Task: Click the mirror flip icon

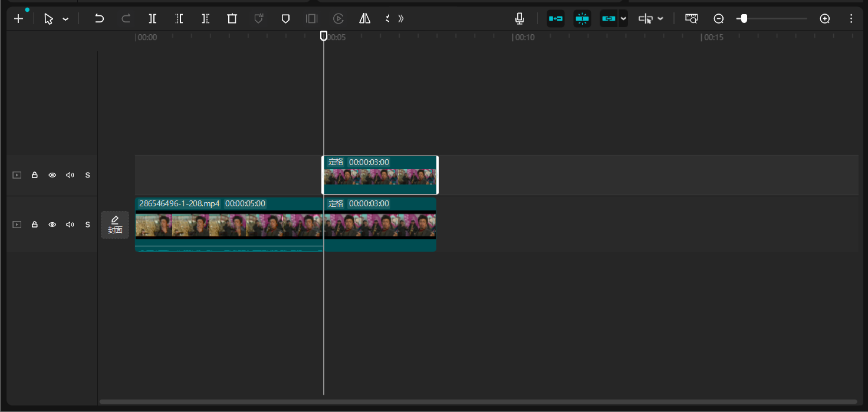Action: [x=365, y=19]
